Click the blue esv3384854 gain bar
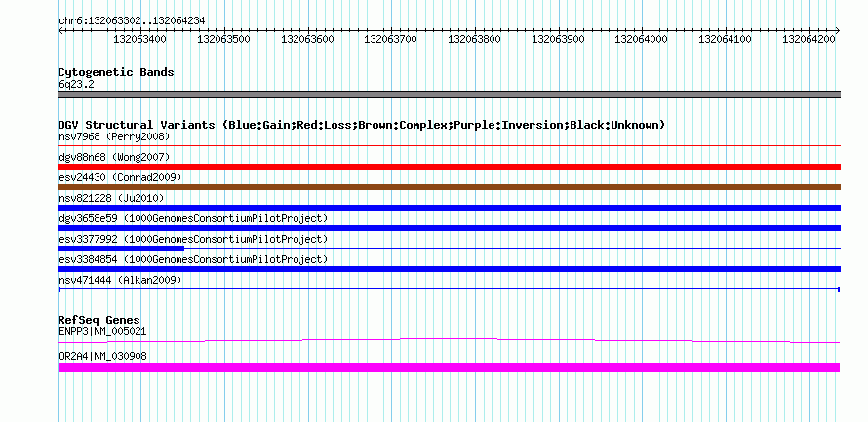Viewport: 868px width, 422px height. point(449,269)
